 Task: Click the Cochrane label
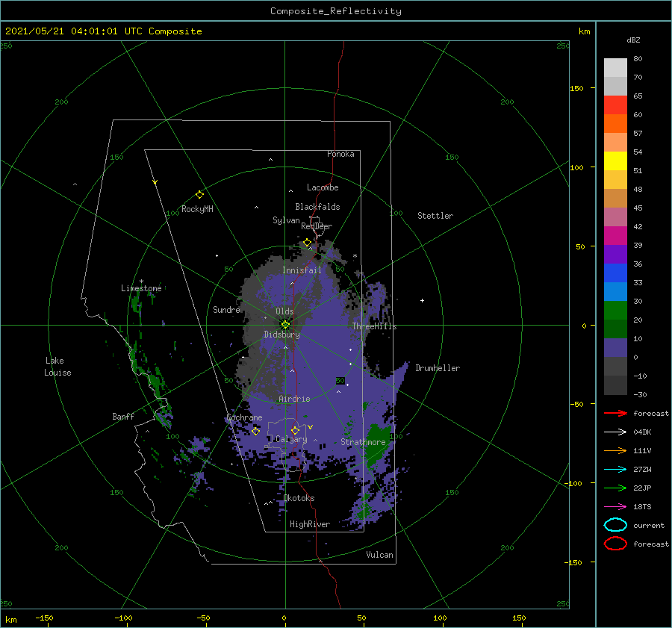244,417
